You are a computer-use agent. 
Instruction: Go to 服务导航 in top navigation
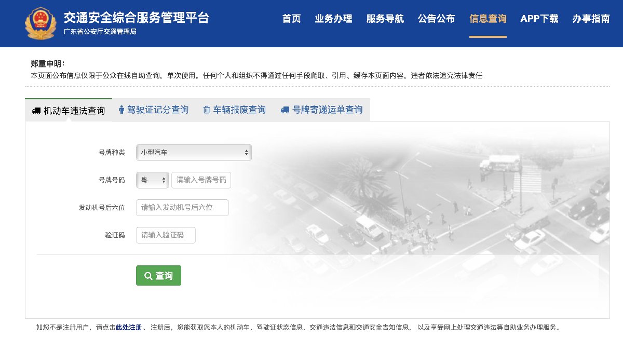point(385,19)
